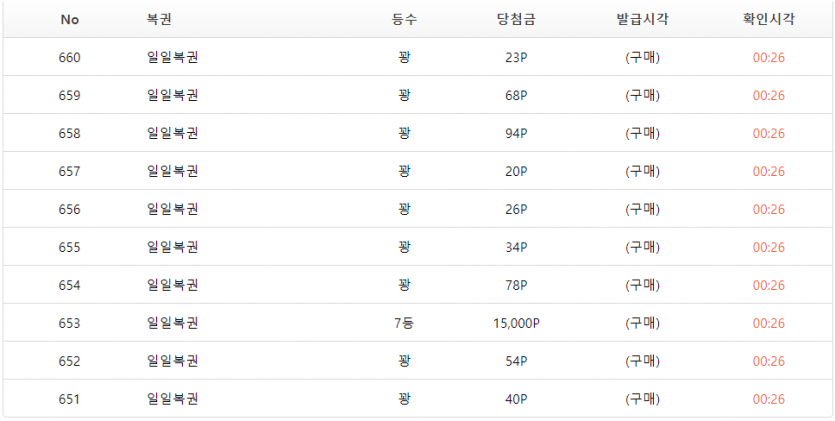Click the 00:26 time in row 653
The height and width of the screenshot is (421, 835).
click(769, 324)
